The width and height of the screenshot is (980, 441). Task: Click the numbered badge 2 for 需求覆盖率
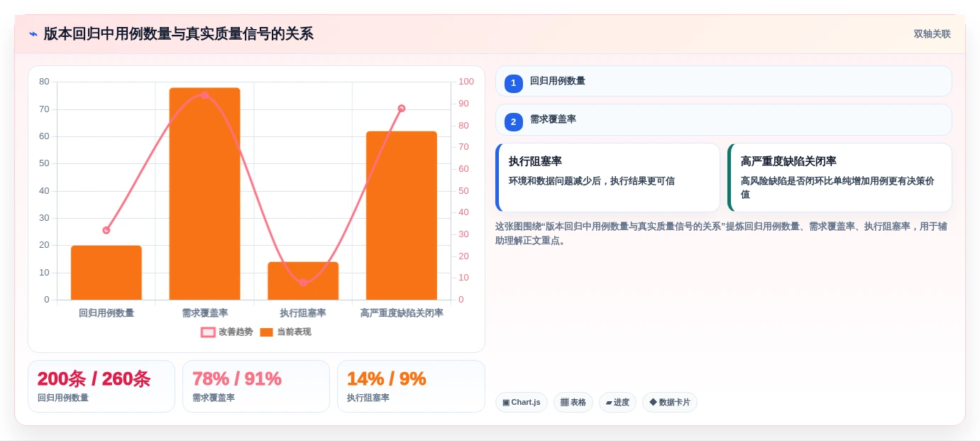(514, 121)
